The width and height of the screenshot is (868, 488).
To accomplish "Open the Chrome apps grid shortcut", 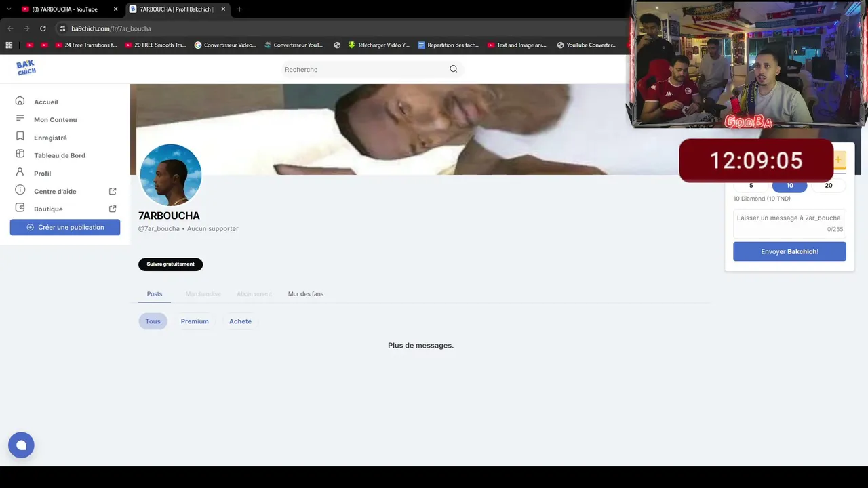I will [9, 45].
